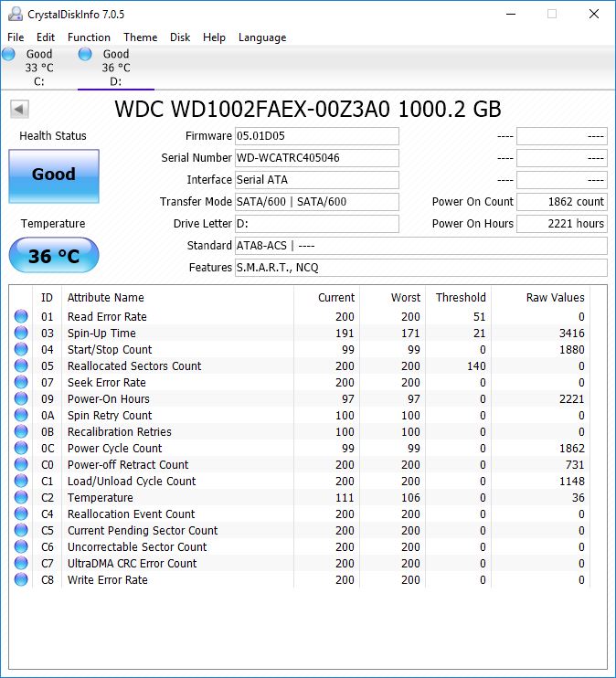The width and height of the screenshot is (616, 678).
Task: Click the status orb for C2 Temperature row
Action: coord(21,497)
